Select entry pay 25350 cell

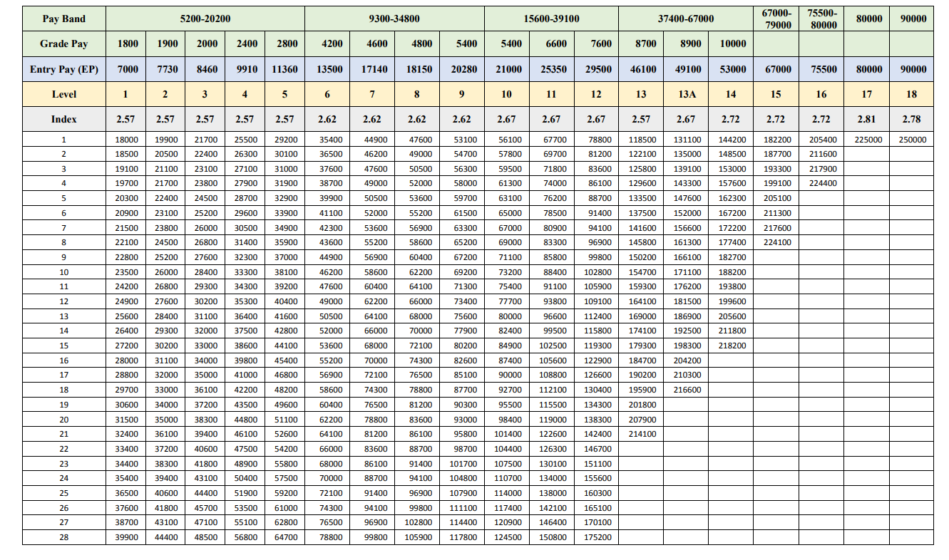[x=553, y=69]
